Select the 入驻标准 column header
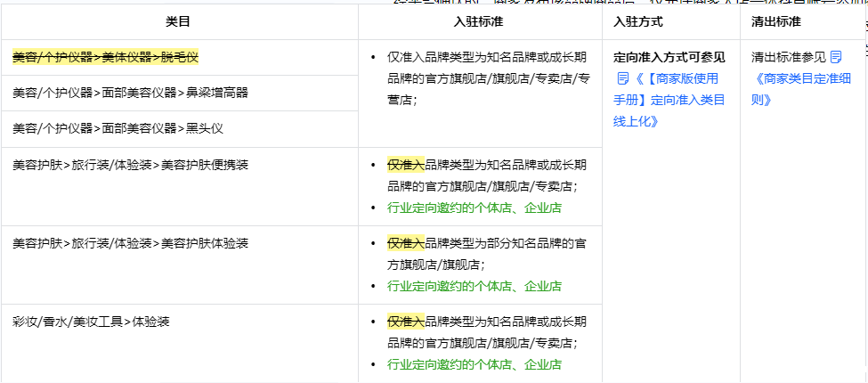Image resolution: width=868 pixels, height=383 pixels. coord(478,21)
